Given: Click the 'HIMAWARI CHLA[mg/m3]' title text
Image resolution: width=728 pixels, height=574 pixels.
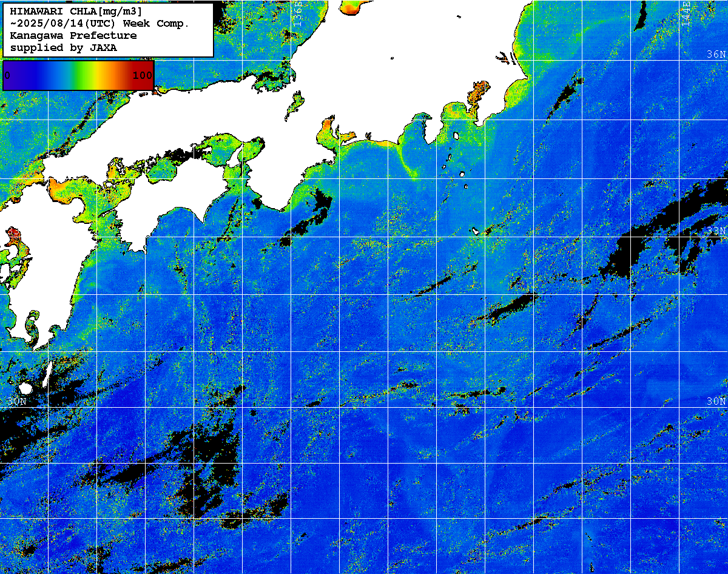Looking at the screenshot, I should (76, 12).
